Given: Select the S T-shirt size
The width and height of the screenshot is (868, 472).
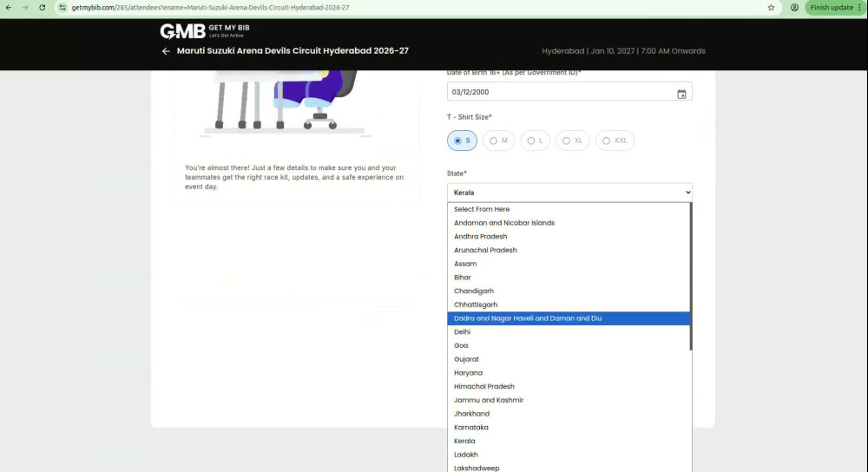Looking at the screenshot, I should 462,141.
